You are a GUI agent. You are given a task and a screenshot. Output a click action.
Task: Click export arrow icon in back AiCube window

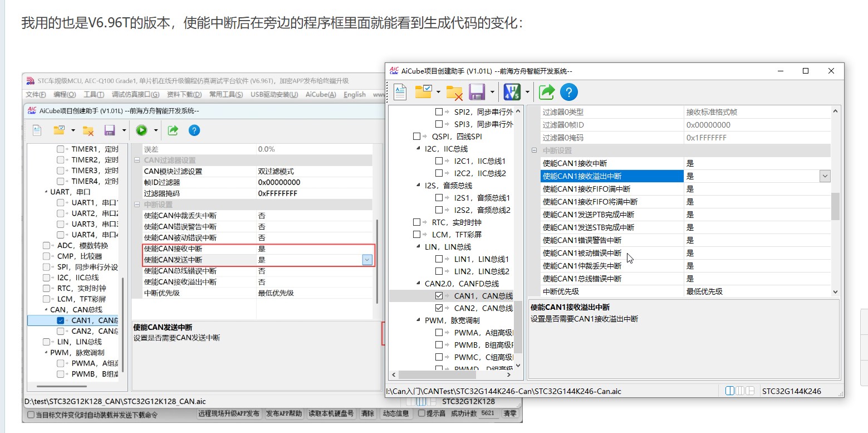pyautogui.click(x=173, y=130)
